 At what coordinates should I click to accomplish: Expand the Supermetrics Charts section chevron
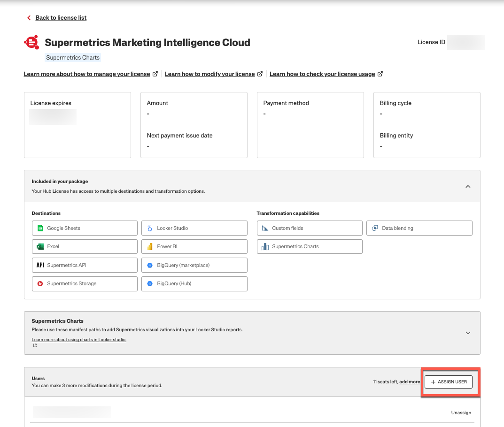pos(468,333)
